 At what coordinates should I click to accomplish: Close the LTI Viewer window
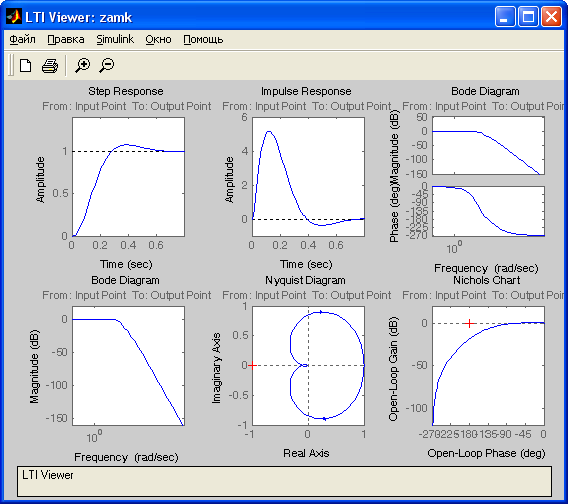coord(551,17)
